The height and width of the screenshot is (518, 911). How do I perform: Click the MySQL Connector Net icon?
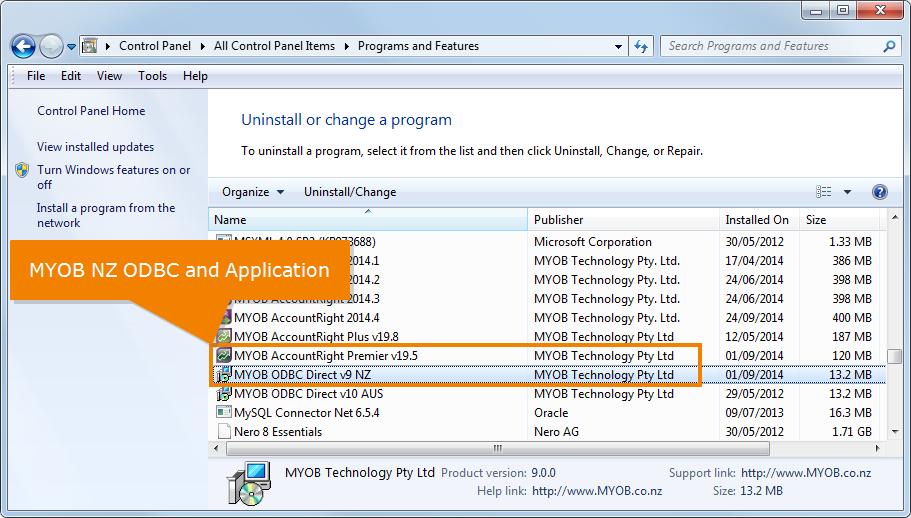[224, 412]
